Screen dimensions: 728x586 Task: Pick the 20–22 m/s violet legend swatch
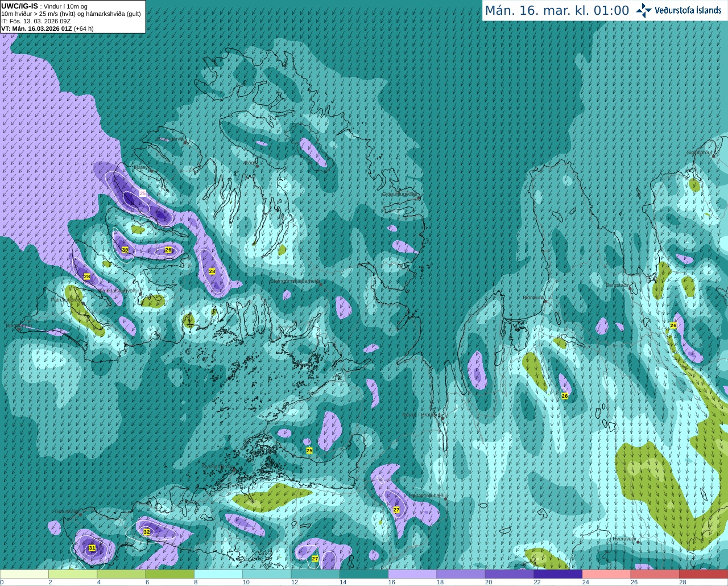coord(510,574)
